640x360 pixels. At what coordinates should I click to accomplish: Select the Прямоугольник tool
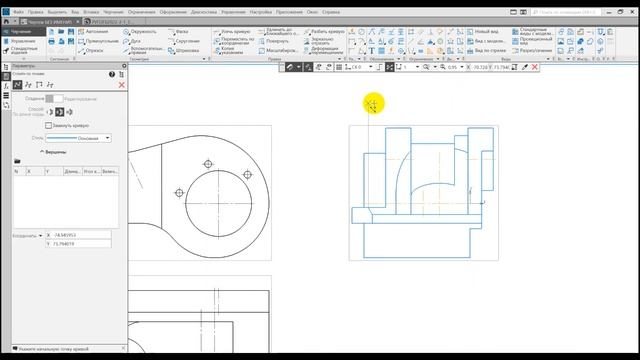[98, 41]
